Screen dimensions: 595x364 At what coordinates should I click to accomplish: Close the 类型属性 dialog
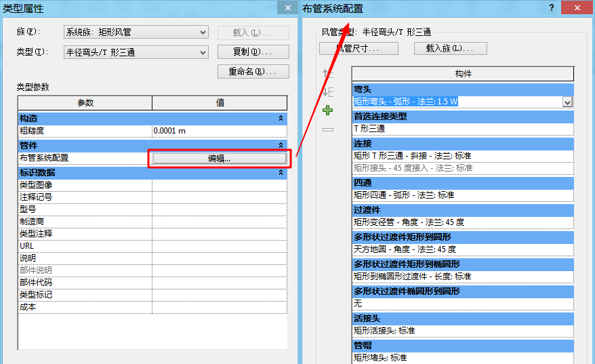pos(288,8)
